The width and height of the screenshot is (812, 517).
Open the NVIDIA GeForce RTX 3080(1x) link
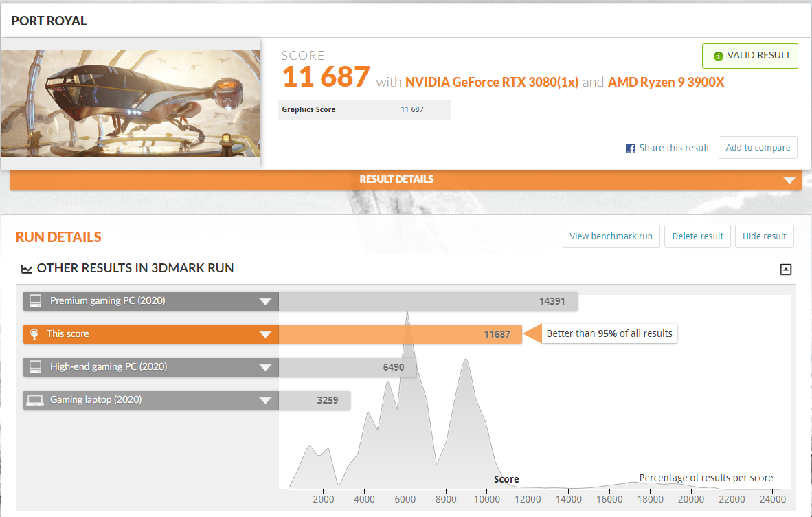[491, 82]
